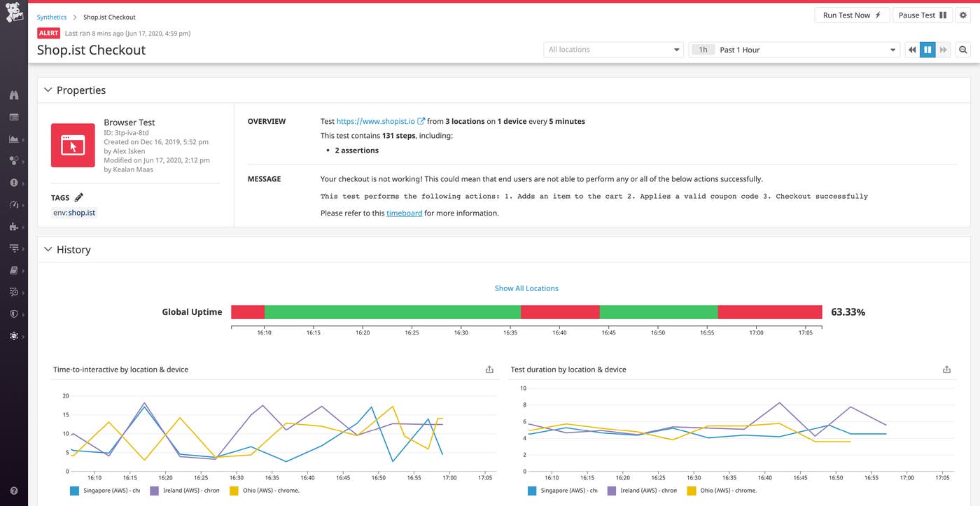Open the Past 1 Hour time dropdown
Viewport: 980px width, 506px height.
[794, 50]
